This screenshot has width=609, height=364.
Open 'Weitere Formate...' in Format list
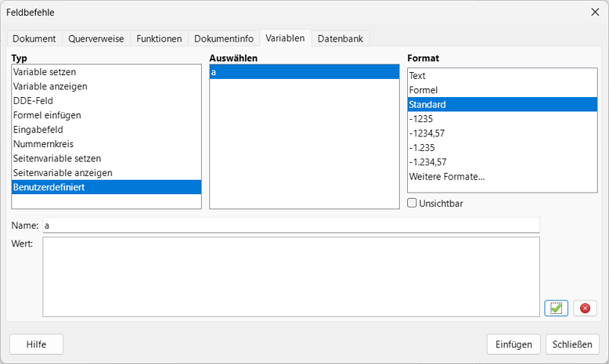(x=447, y=176)
